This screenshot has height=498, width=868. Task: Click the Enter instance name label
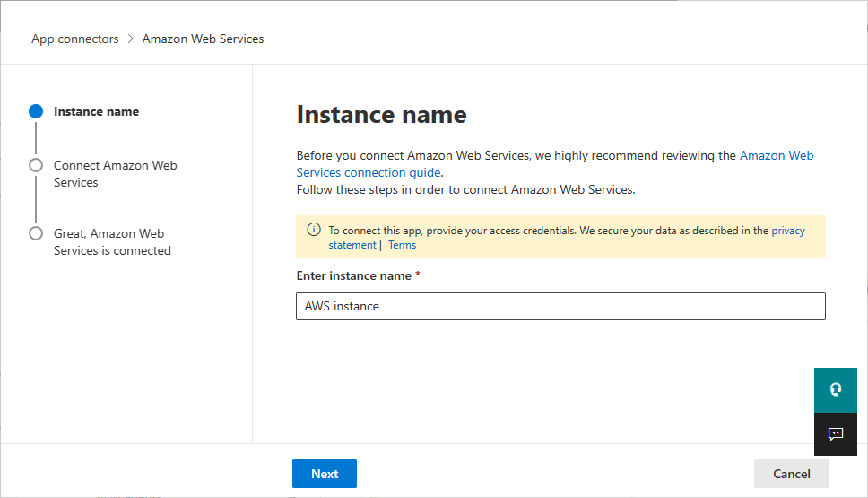(353, 275)
